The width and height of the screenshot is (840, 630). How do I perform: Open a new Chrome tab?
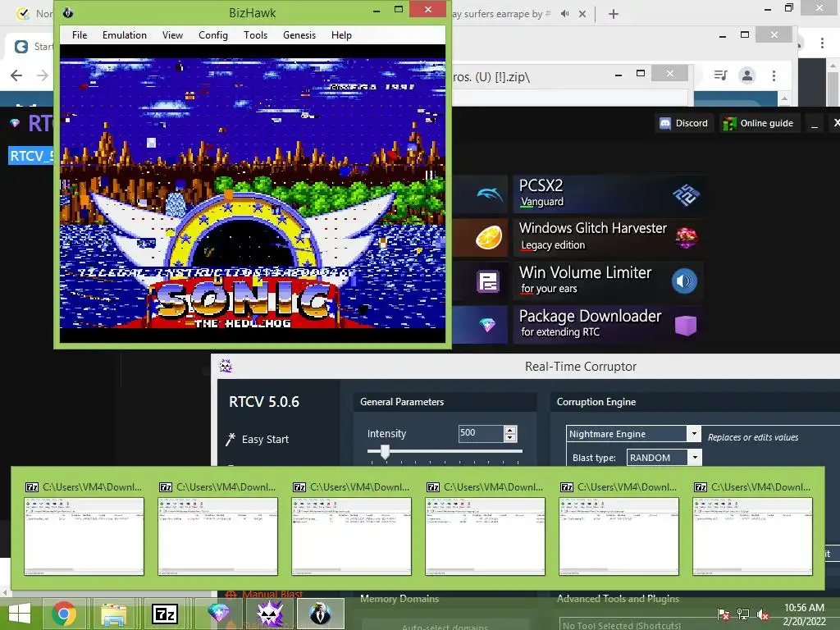tap(614, 14)
